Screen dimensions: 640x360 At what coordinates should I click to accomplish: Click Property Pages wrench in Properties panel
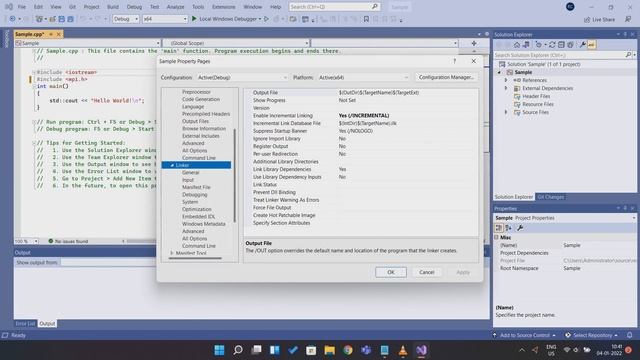[x=520, y=228]
